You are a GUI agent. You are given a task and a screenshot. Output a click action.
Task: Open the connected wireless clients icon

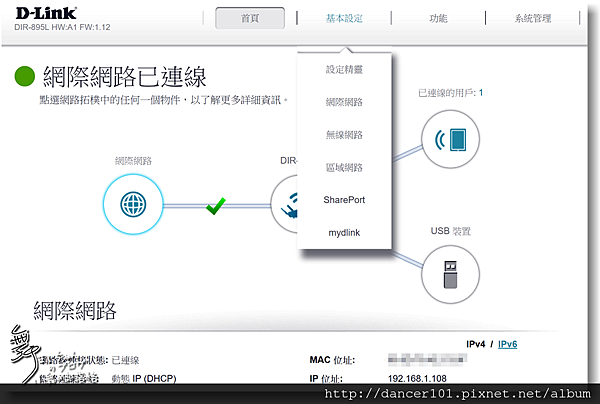tap(450, 139)
